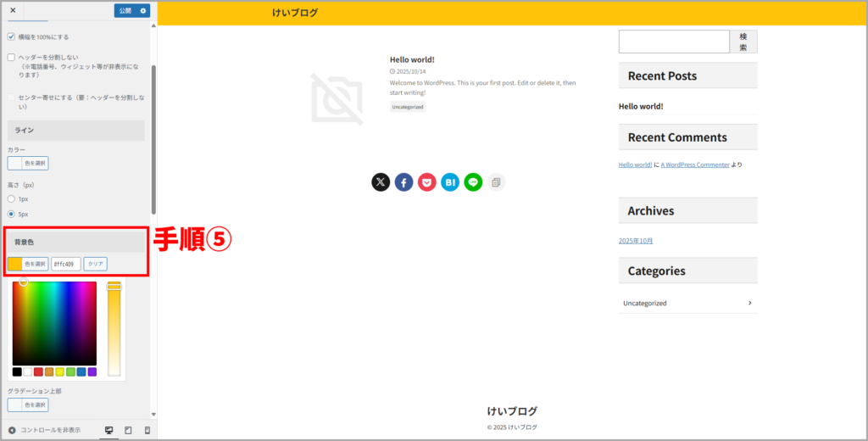
Task: Close the customizer with X
Action: (13, 10)
